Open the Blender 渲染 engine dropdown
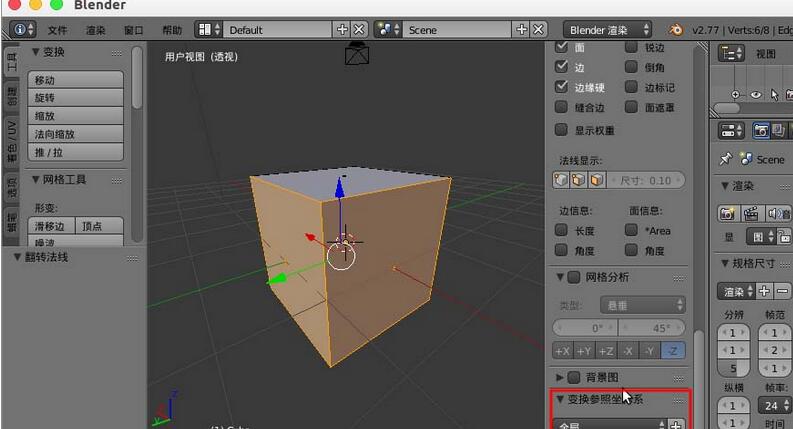 point(607,29)
